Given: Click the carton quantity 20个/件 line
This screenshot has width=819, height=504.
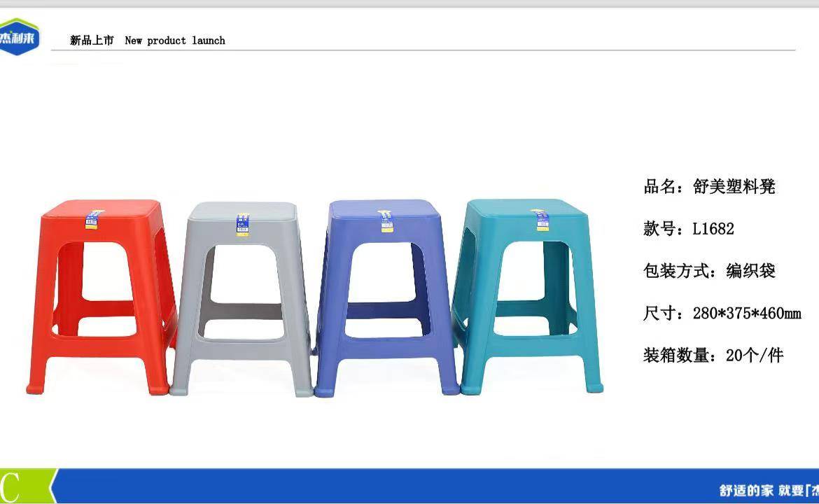Looking at the screenshot, I should [x=713, y=355].
